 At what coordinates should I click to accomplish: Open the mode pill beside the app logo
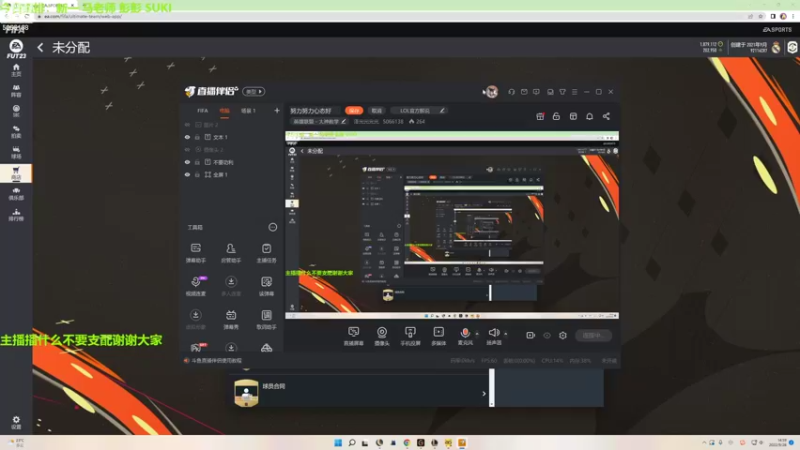coord(254,92)
